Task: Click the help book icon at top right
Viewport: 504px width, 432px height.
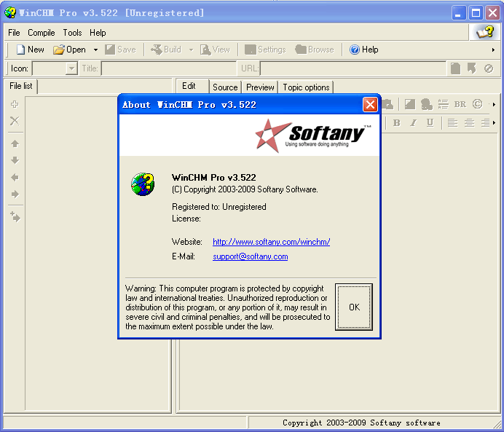Action: click(x=484, y=32)
